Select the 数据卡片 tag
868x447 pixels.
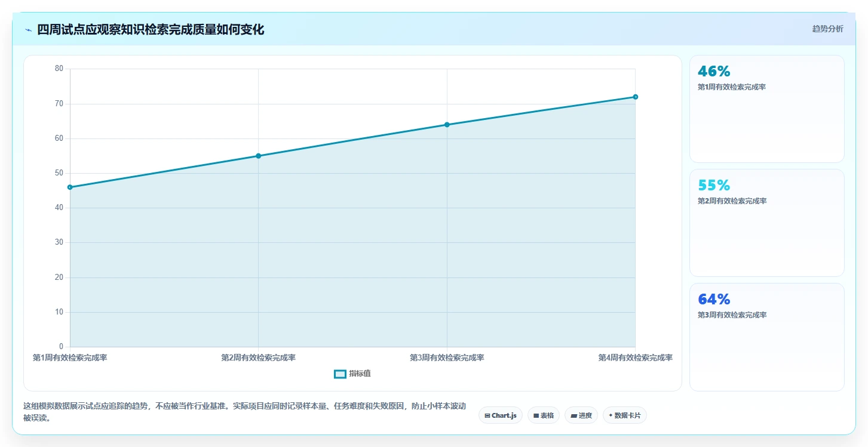625,415
